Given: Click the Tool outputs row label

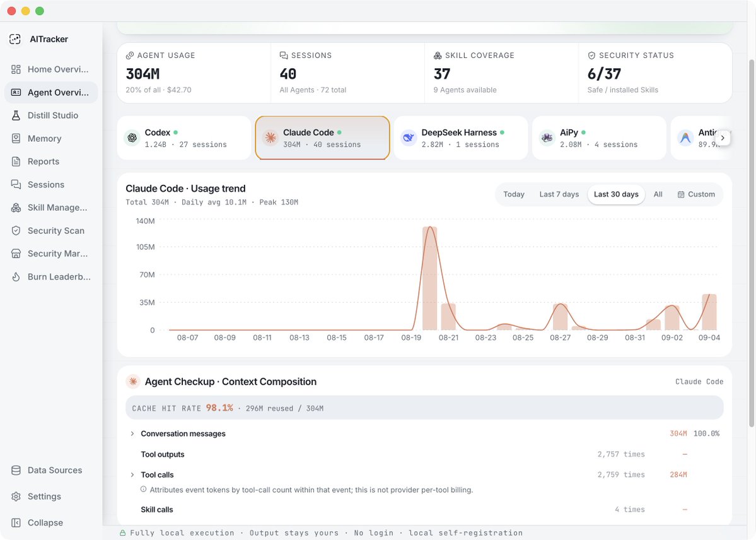Looking at the screenshot, I should click(x=163, y=455).
